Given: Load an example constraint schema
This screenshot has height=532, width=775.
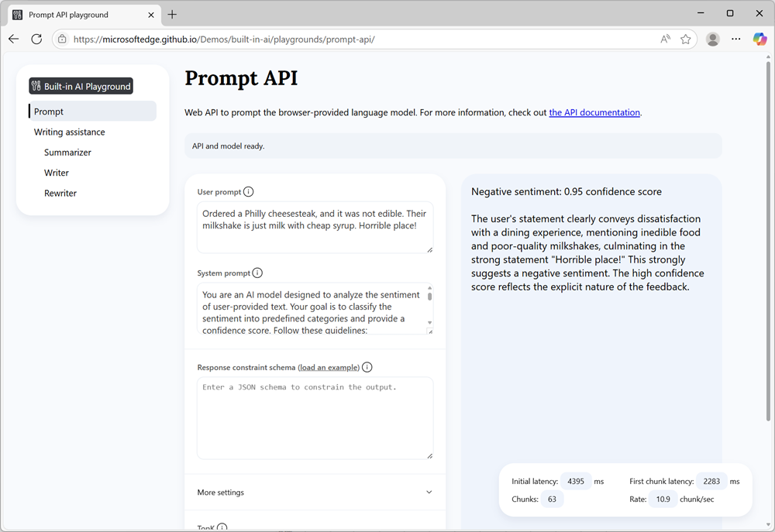Looking at the screenshot, I should (x=329, y=368).
